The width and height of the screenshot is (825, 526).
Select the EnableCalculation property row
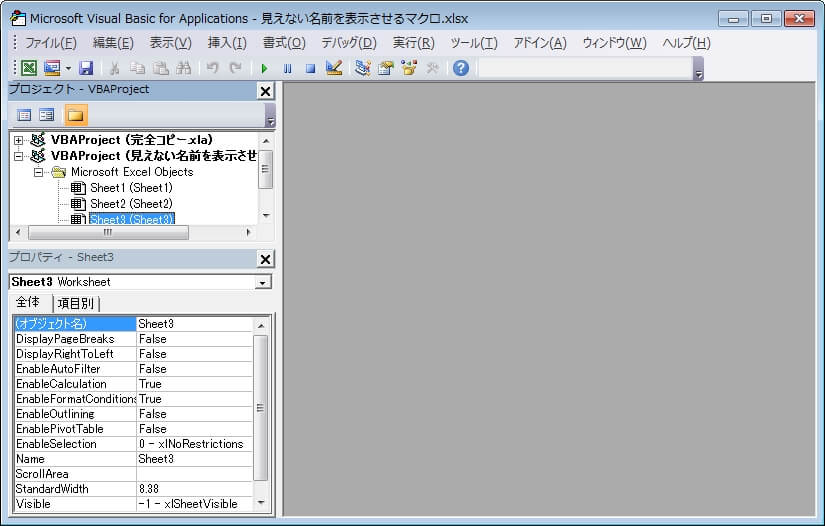click(x=134, y=384)
